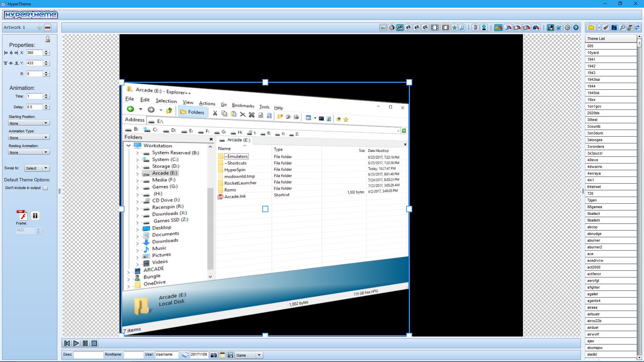Click the yellow notepad icon in bottom bar
Viewport: 644px width, 362px height.
tap(222, 355)
